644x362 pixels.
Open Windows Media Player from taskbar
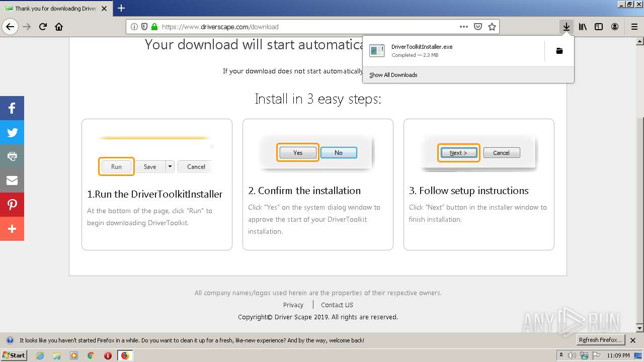(x=74, y=355)
